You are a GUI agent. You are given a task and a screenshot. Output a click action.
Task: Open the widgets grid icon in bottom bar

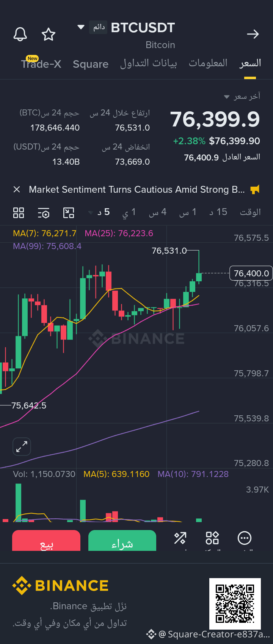coord(212,538)
